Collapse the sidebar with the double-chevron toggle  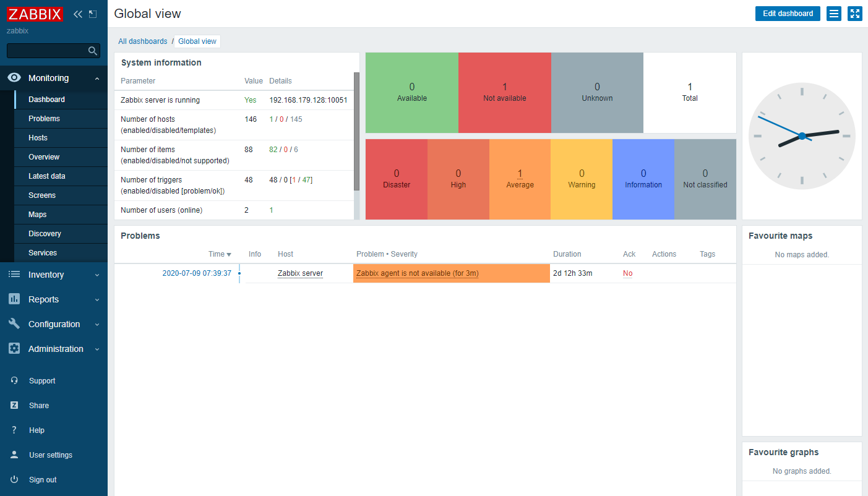click(77, 14)
